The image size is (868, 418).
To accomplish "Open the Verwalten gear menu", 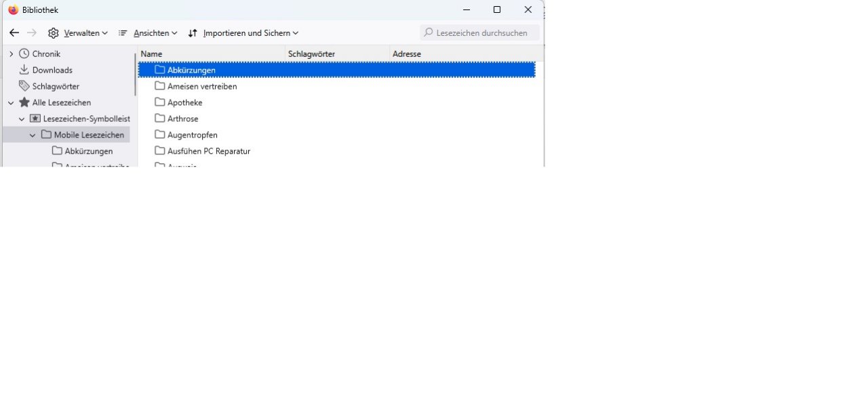I will coord(78,33).
